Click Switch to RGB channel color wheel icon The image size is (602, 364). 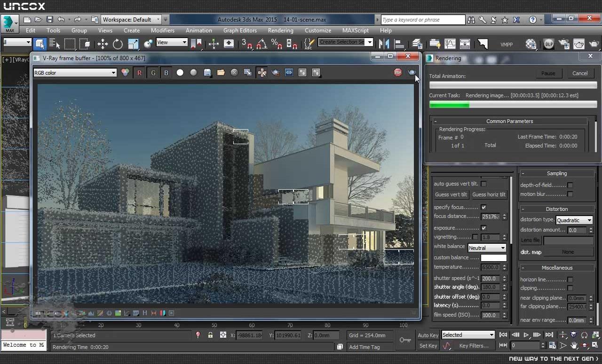(125, 72)
